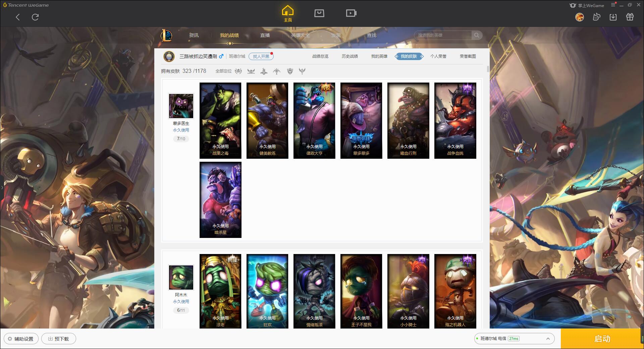Open the 战争血统 skin card
Image resolution: width=644 pixels, height=349 pixels.
click(455, 120)
